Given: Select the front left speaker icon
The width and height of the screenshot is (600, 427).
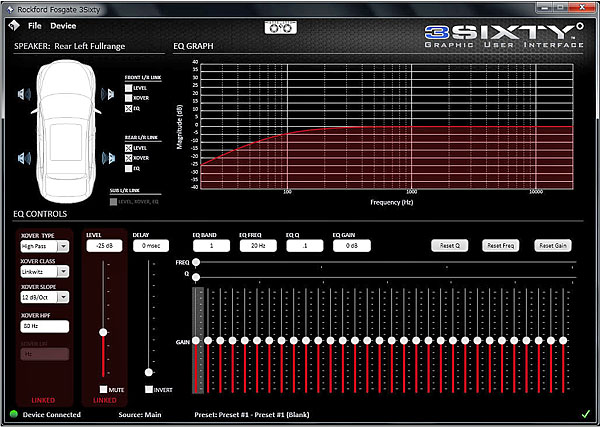Looking at the screenshot, I should pos(24,94).
